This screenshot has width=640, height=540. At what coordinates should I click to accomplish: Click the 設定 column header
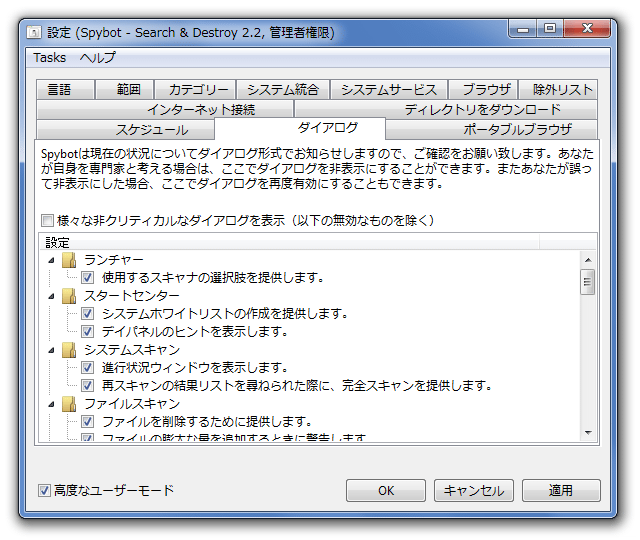[x=290, y=242]
